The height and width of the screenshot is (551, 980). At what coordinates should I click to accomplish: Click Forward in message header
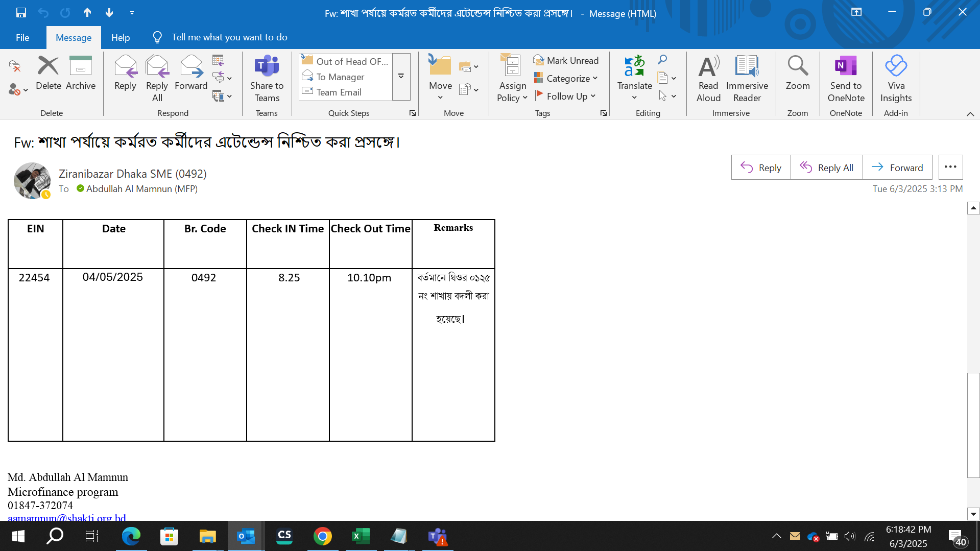[x=897, y=167]
